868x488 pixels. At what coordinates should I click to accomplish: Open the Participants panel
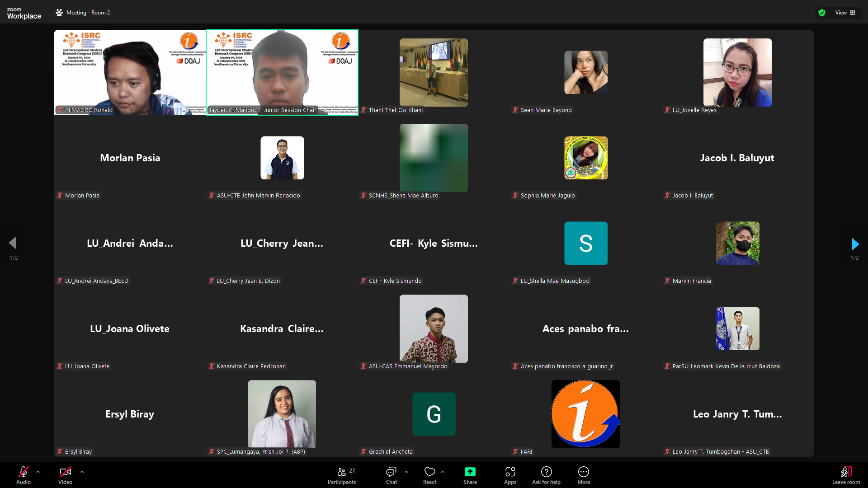tap(342, 474)
